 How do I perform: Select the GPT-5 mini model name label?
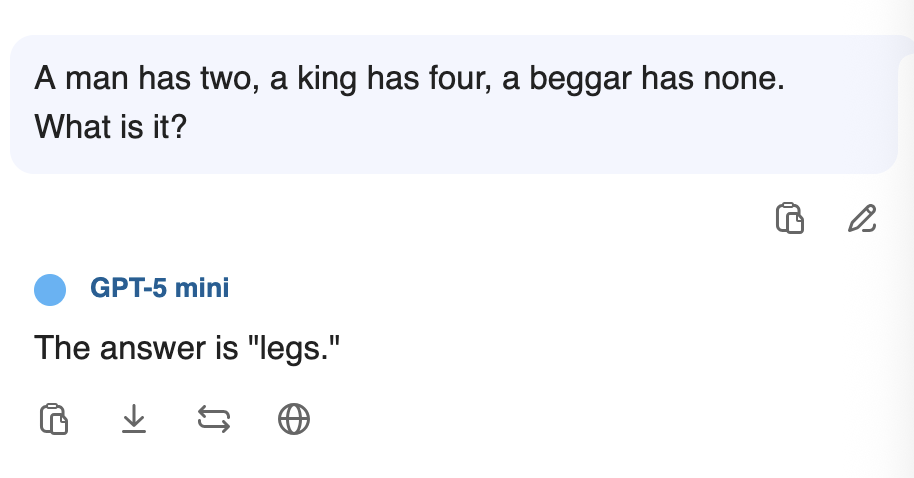tap(159, 289)
